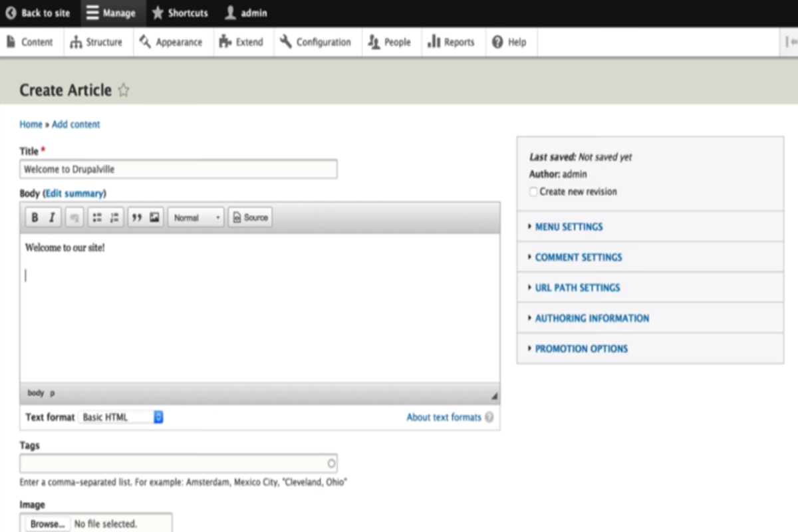Add a block quote
The height and width of the screenshot is (532, 798).
click(x=137, y=217)
